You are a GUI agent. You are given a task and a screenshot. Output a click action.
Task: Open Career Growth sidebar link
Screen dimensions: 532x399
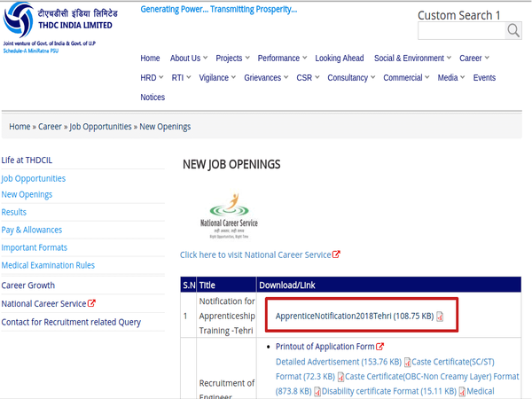[x=27, y=286]
